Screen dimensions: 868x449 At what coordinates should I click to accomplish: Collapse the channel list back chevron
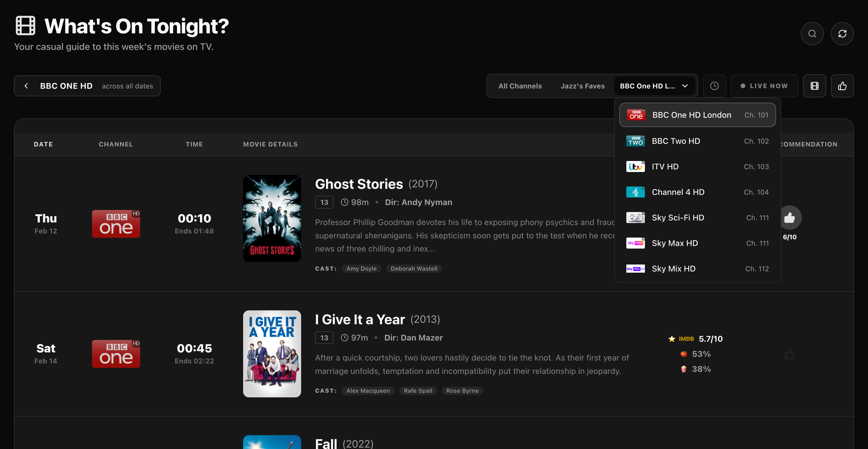(x=26, y=86)
